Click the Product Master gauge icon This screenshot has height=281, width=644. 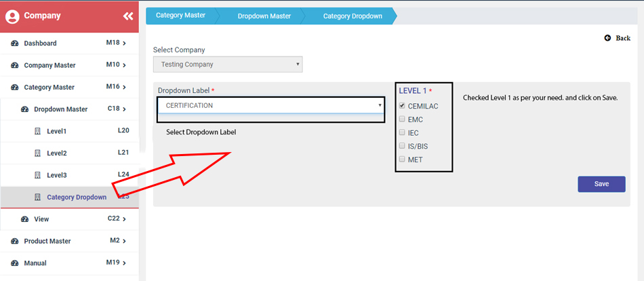(x=15, y=242)
